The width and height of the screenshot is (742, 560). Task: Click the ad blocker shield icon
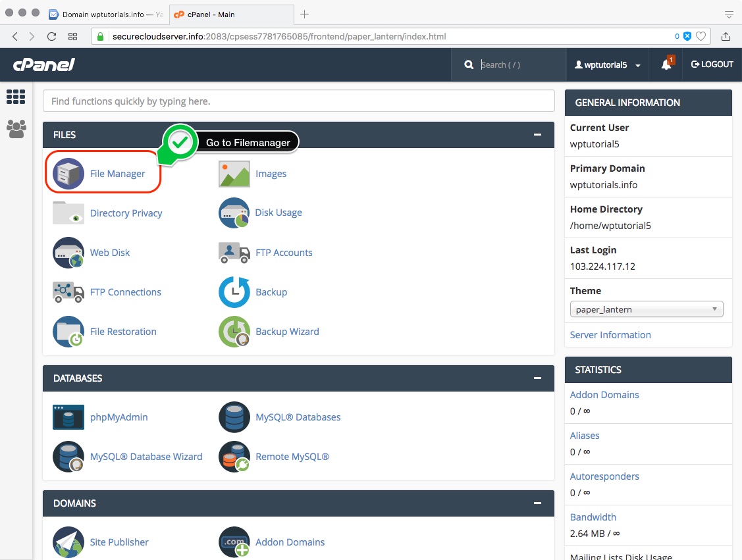click(687, 36)
